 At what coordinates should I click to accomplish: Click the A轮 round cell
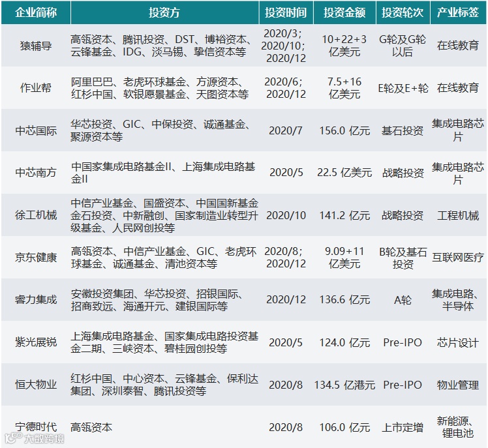(x=403, y=300)
